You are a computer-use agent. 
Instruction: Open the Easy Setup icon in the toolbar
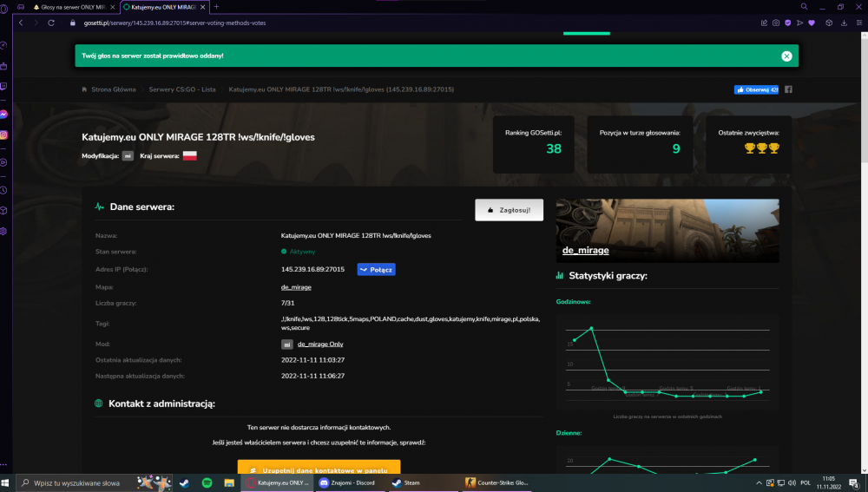pos(859,23)
